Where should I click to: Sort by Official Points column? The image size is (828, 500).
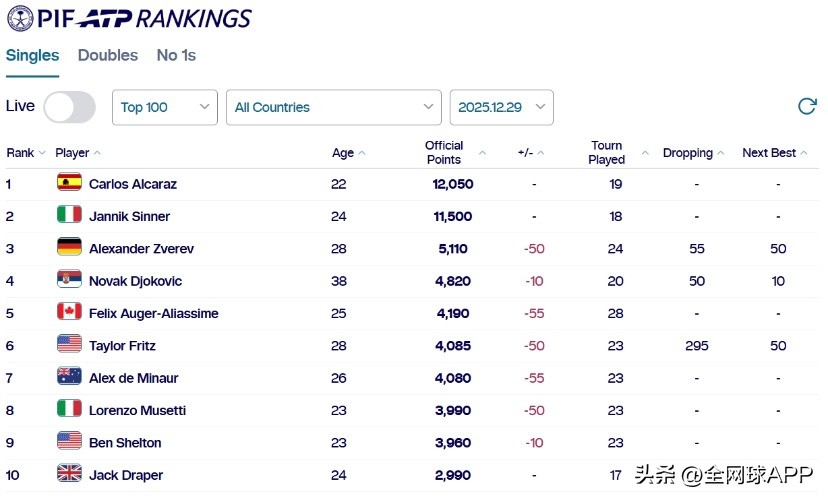[444, 153]
